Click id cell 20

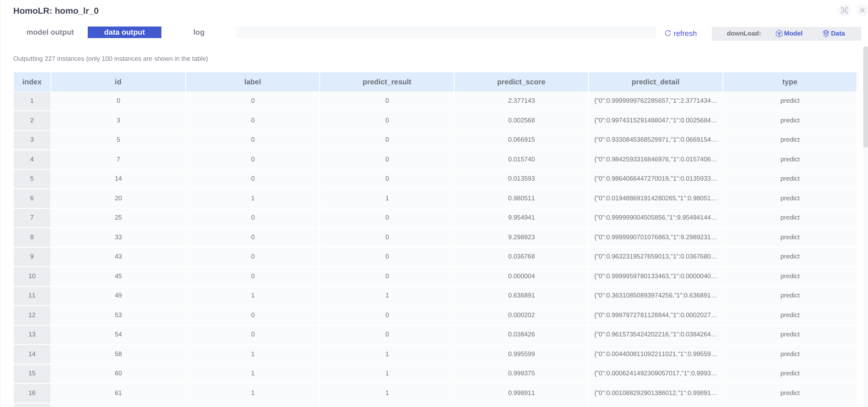click(118, 198)
